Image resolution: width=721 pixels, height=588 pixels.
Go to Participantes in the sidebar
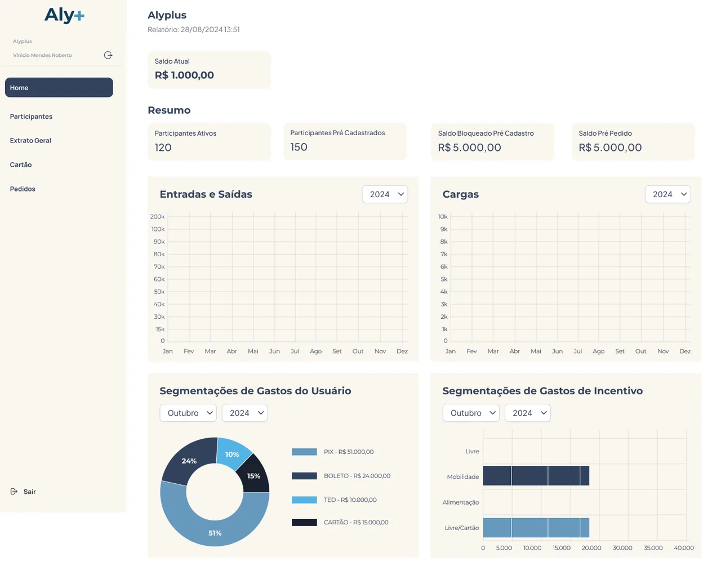pyautogui.click(x=31, y=117)
